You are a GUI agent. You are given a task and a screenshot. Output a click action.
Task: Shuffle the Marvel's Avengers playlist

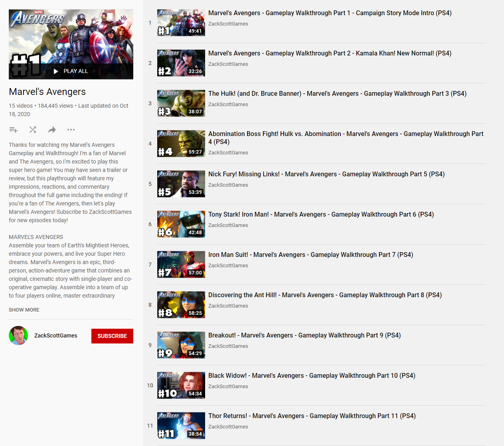tap(33, 130)
